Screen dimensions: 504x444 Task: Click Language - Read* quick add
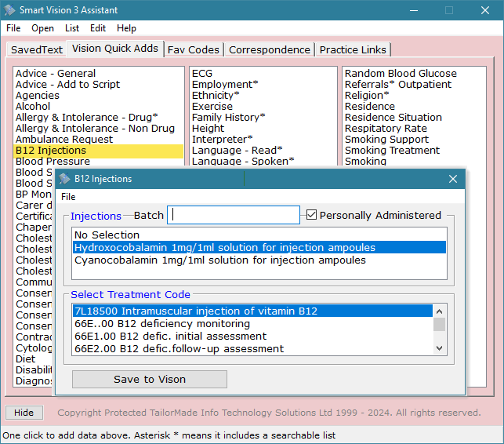tap(237, 151)
